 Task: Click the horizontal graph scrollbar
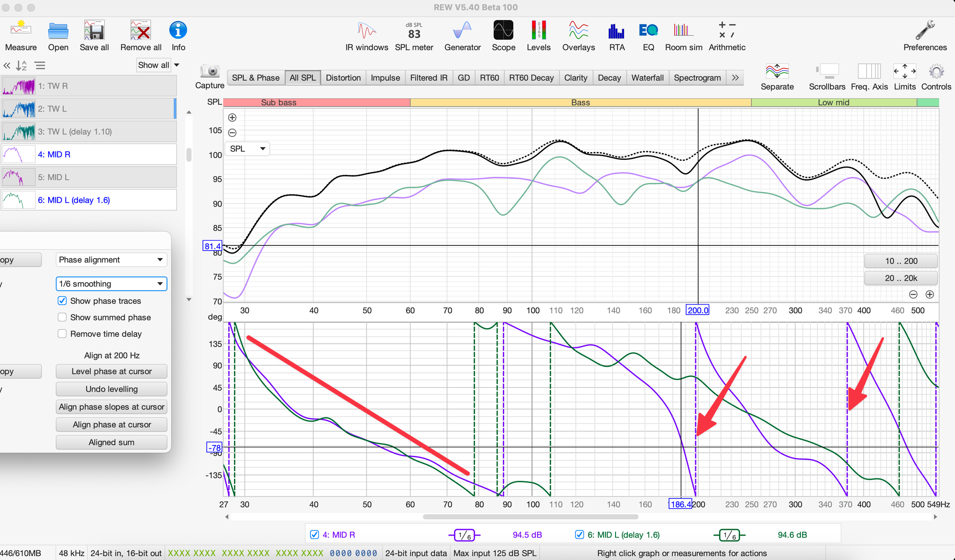point(530,517)
